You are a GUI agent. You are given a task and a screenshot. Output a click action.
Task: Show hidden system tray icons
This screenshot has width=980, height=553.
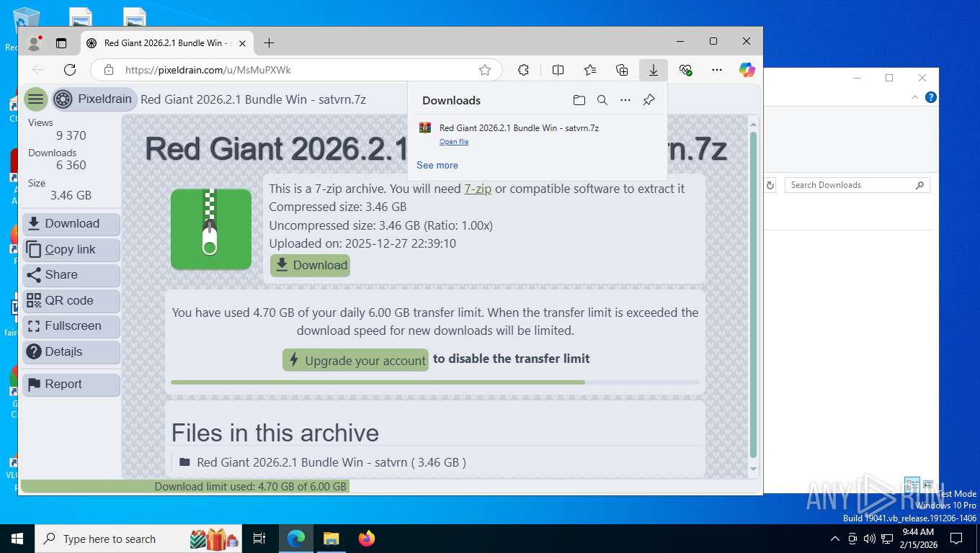click(835, 539)
